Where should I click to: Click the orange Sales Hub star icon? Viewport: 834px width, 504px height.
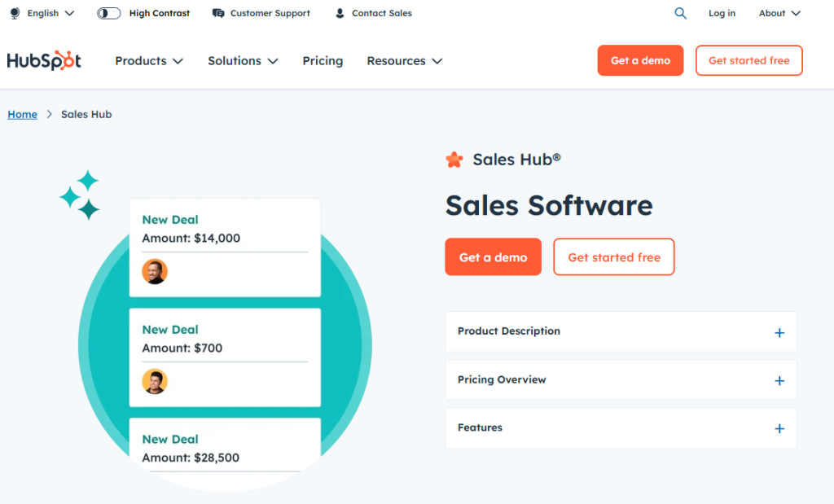tap(454, 160)
